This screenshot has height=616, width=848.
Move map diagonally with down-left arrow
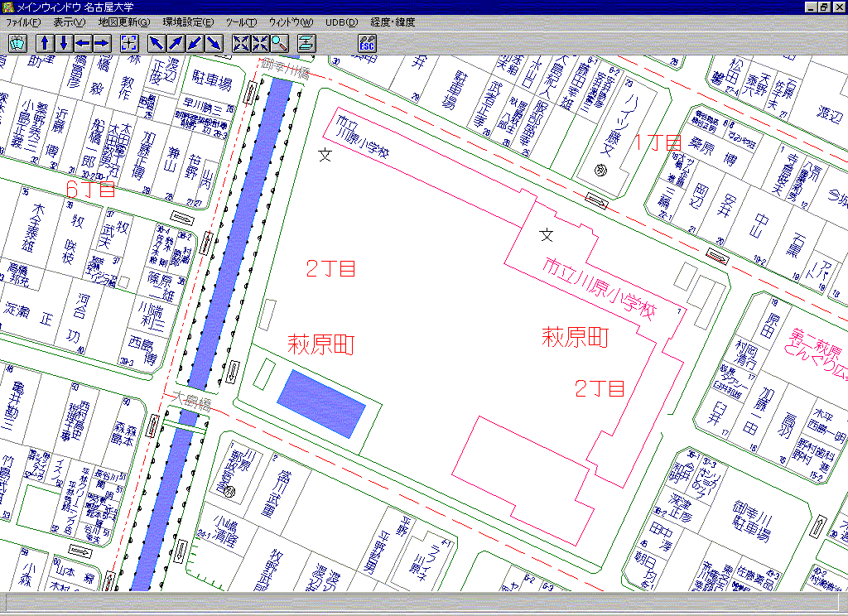point(195,43)
